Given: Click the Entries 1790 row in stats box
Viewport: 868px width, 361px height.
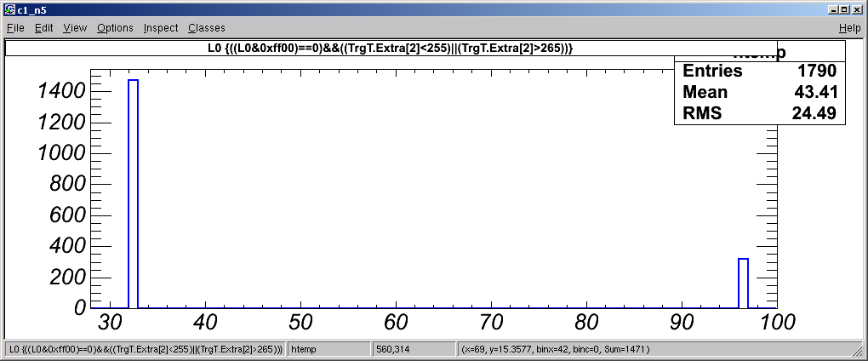Looking at the screenshot, I should tap(759, 71).
